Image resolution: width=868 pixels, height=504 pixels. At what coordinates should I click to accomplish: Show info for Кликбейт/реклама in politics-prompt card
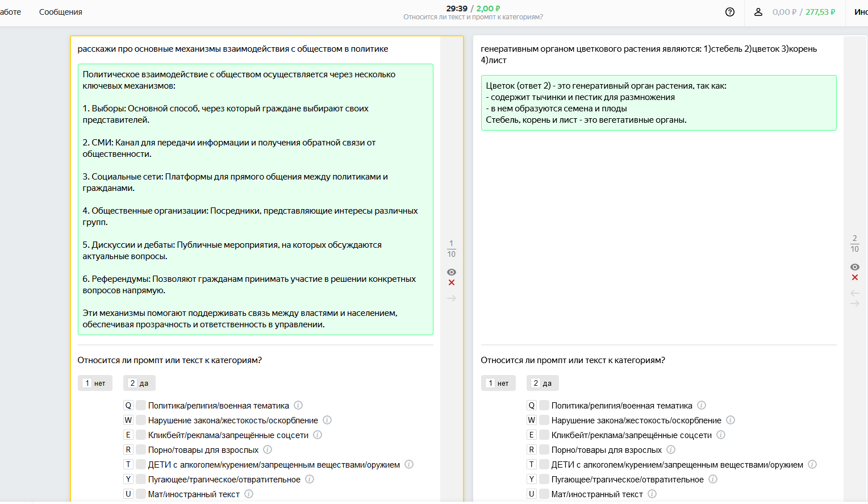(x=318, y=435)
